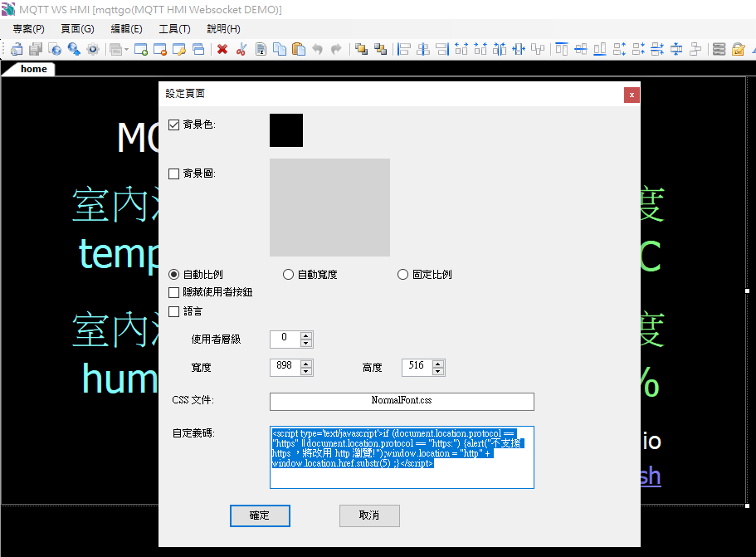Increase 寬度 value with up arrow
This screenshot has width=756, height=557.
[306, 364]
